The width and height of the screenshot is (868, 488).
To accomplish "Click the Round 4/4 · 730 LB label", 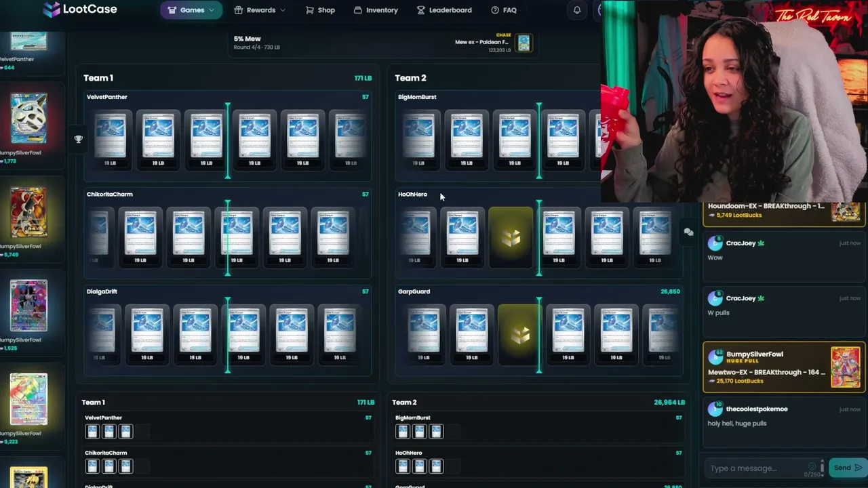I will pyautogui.click(x=256, y=47).
